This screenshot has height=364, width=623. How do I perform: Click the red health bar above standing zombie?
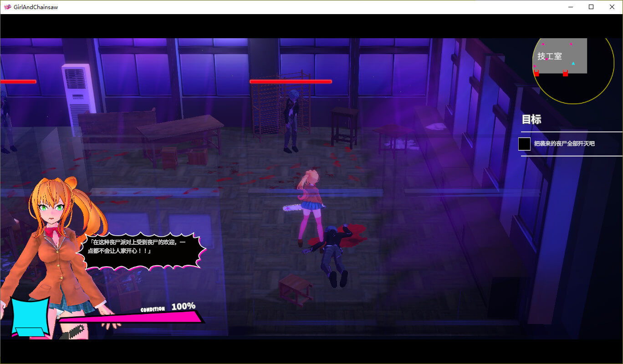(x=291, y=82)
